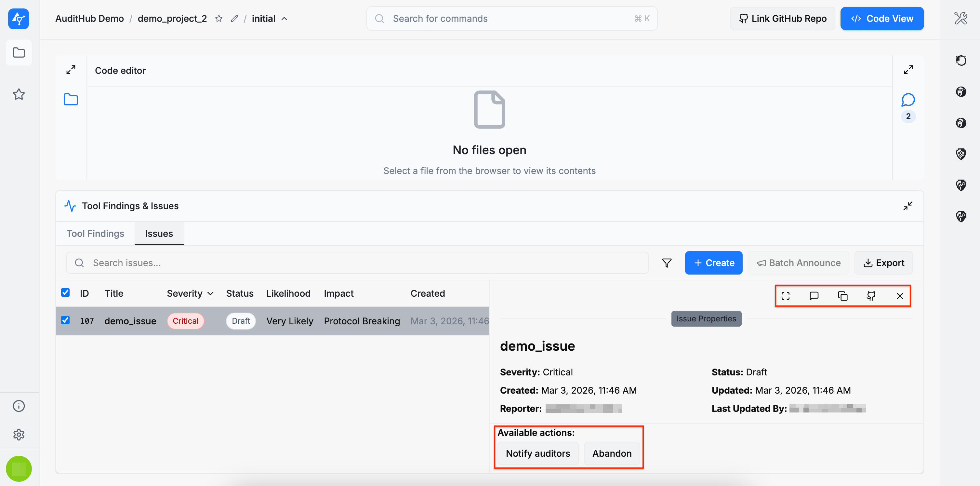Click the GitHub icon in issue details toolbar
Image resolution: width=980 pixels, height=486 pixels.
click(871, 296)
